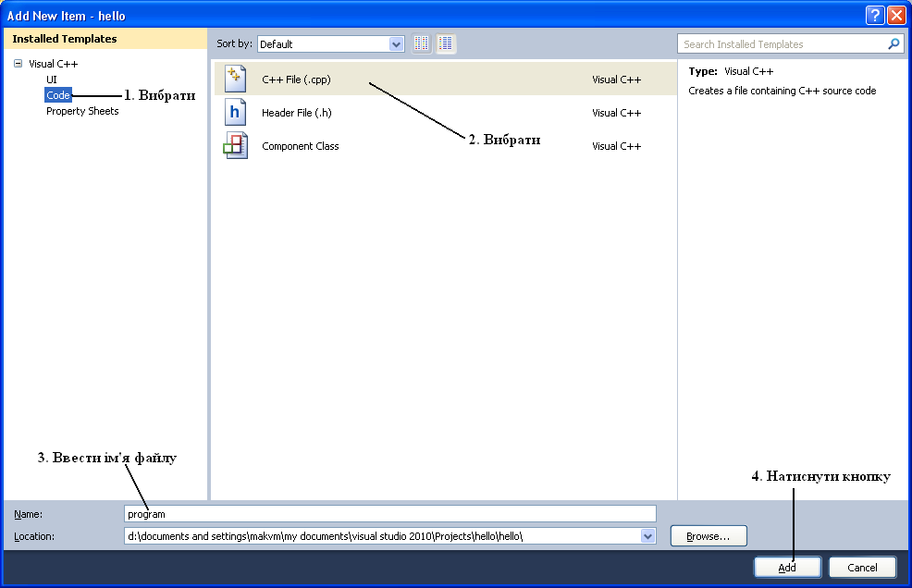Select the C++ File (.cpp) template icon
Screen dimensions: 912x588
coord(235,80)
